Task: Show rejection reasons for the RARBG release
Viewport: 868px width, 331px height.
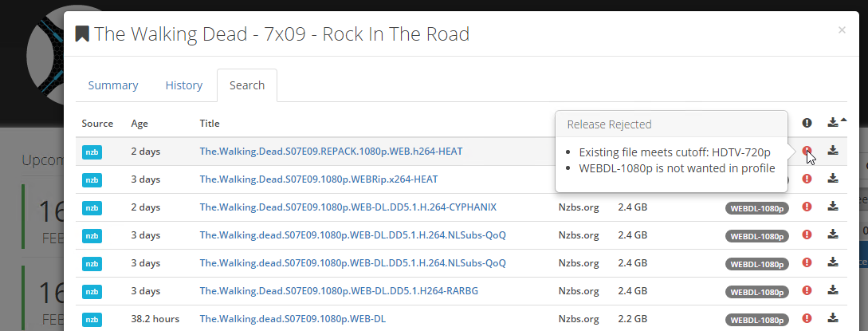Action: [x=807, y=291]
